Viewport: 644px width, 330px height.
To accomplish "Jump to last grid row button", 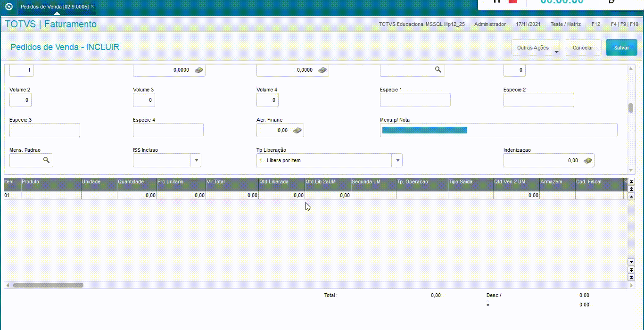I will click(x=632, y=277).
